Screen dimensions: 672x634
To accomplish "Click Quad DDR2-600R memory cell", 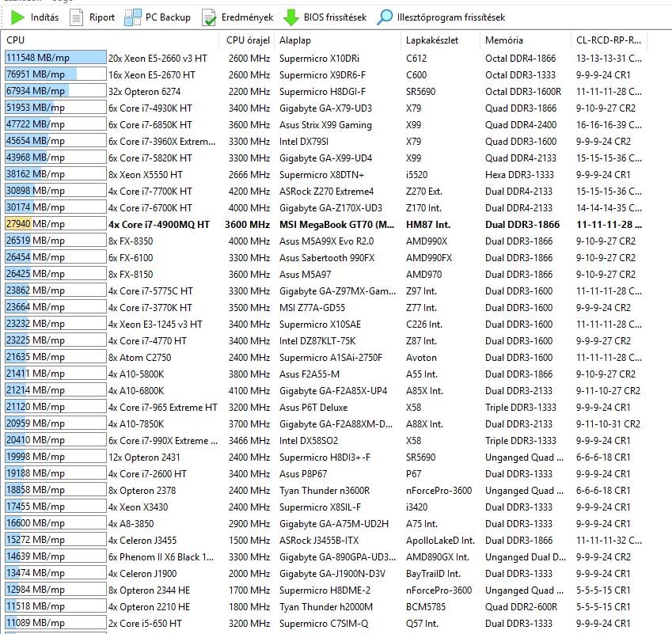I will (521, 607).
